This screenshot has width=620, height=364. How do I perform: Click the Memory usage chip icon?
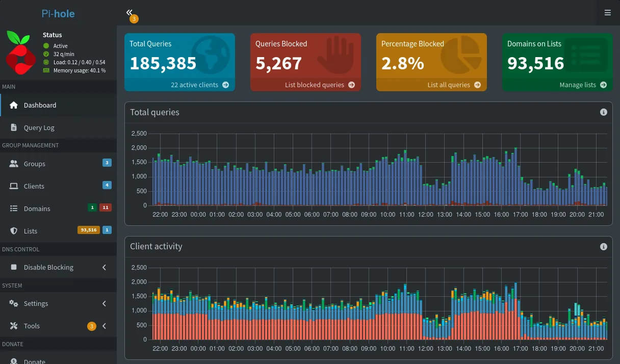(x=46, y=70)
